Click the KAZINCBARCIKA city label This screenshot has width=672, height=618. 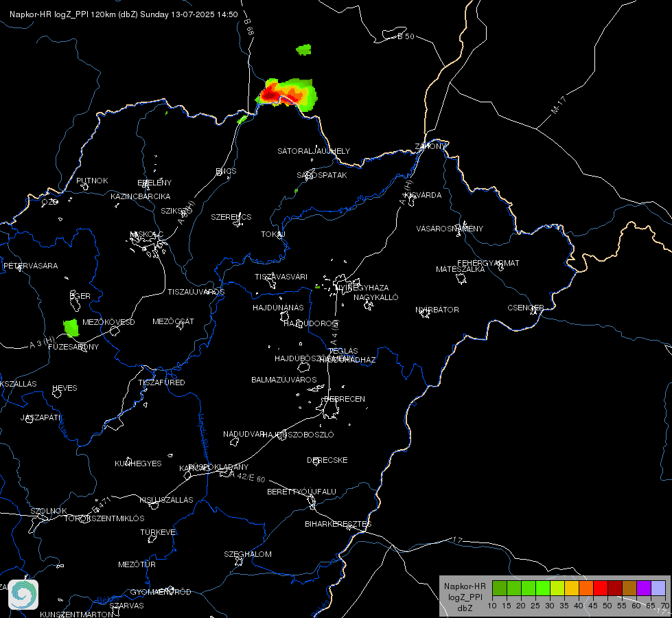pos(141,196)
